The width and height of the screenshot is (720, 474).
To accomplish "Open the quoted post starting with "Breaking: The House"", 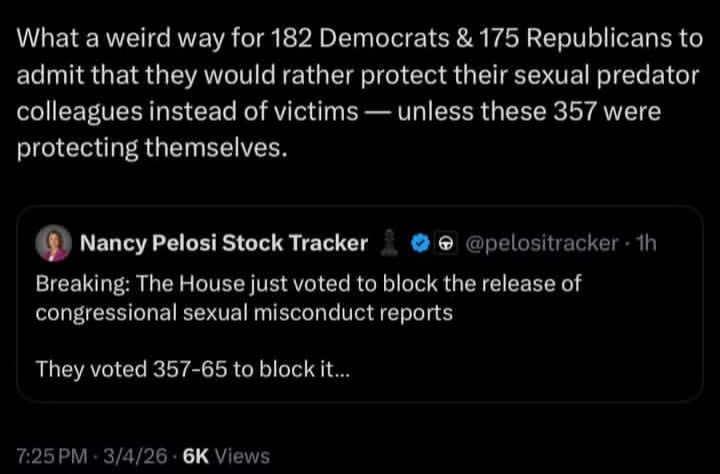I will [x=308, y=283].
